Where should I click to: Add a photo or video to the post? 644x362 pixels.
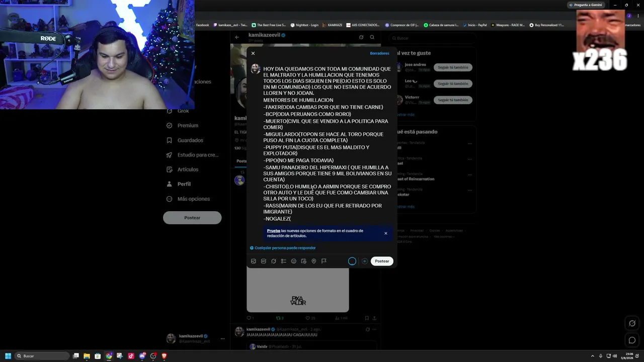click(254, 261)
